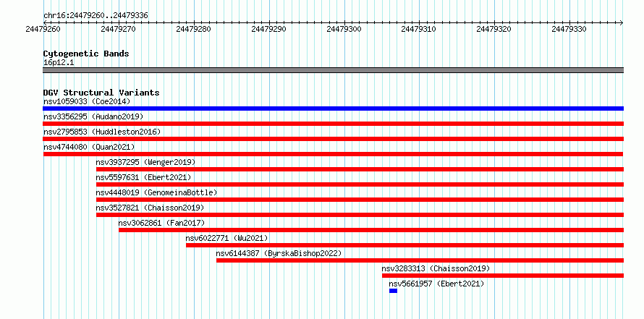The height and width of the screenshot is (319, 644).
Task: Select the red nsv3937295 variant bar
Action: tap(360, 169)
